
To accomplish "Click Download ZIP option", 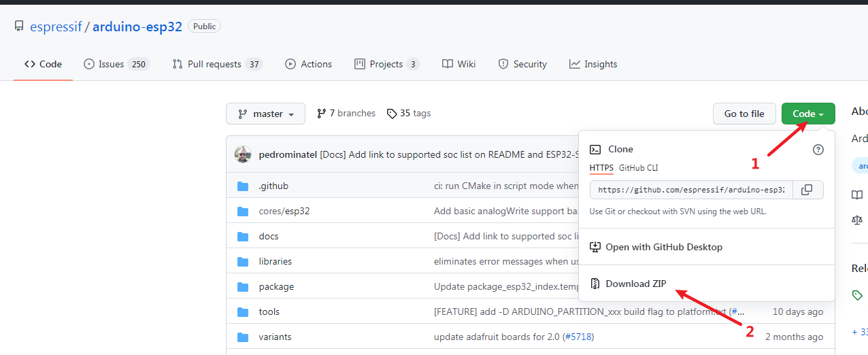I will pos(636,284).
